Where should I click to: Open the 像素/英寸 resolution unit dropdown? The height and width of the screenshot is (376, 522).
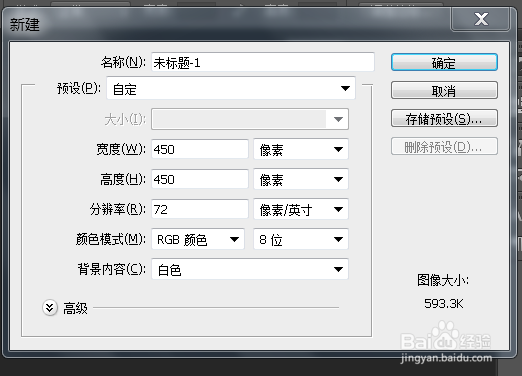tap(301, 209)
